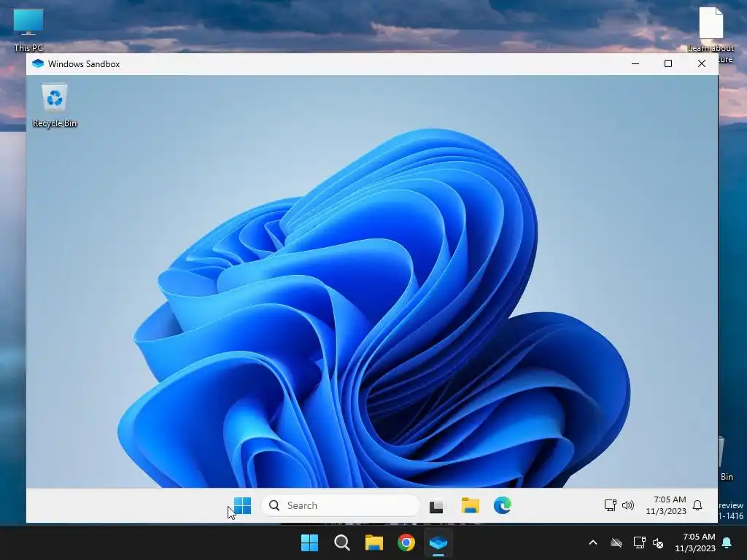This screenshot has width=747, height=560.
Task: Select the This PC desktop icon
Action: point(28,29)
